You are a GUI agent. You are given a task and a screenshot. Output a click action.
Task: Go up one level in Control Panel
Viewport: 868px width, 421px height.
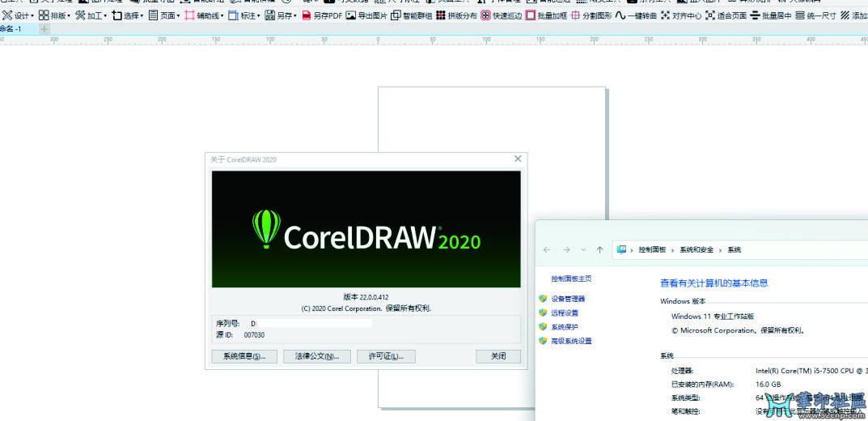600,250
